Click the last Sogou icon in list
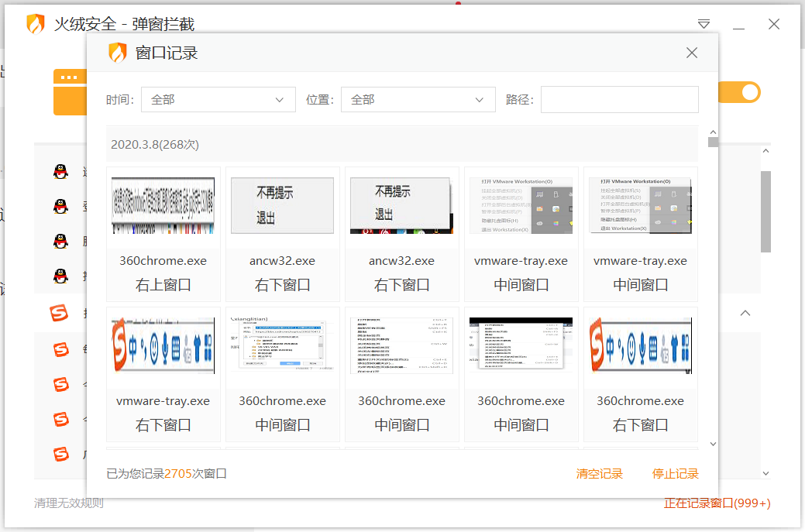The image size is (805, 532). coord(61,454)
